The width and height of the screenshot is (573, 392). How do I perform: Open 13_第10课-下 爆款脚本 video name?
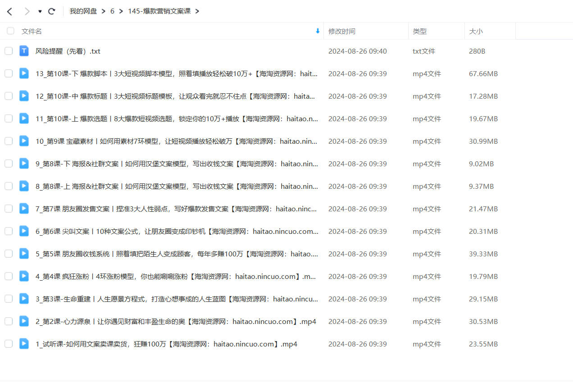pos(177,73)
